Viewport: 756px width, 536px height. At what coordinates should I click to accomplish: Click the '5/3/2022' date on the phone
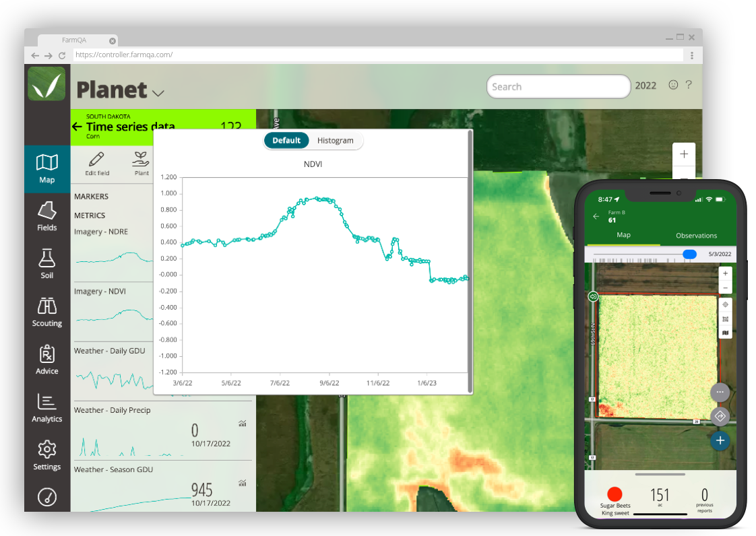pyautogui.click(x=720, y=254)
